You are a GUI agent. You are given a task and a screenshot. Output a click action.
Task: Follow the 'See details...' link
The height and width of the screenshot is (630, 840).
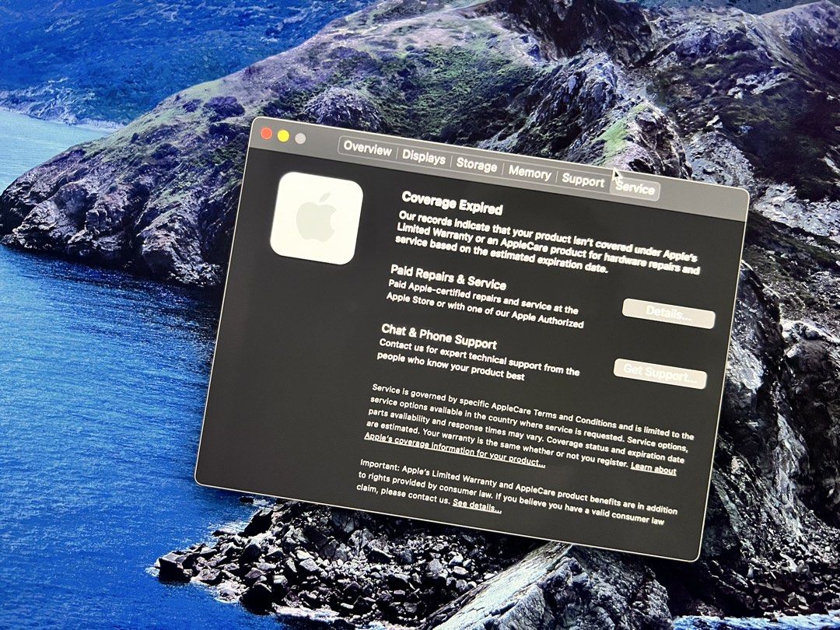(x=477, y=506)
